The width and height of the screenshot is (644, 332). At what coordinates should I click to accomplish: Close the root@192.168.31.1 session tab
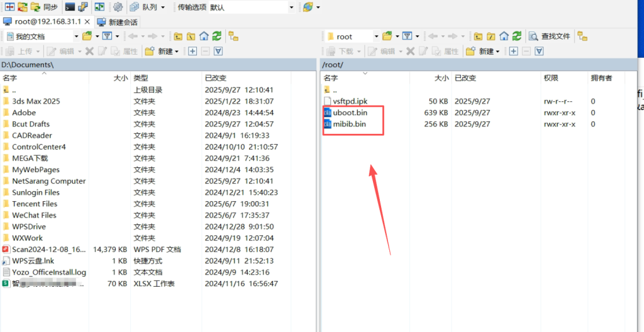(x=87, y=21)
